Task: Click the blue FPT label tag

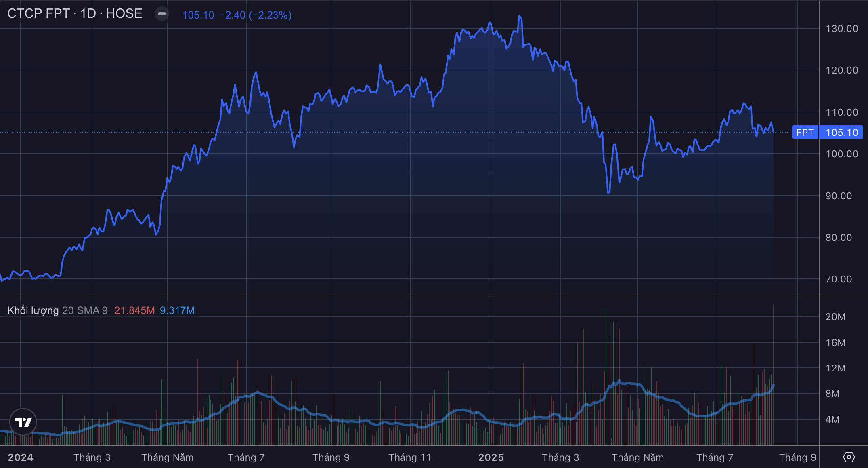Action: pos(805,133)
